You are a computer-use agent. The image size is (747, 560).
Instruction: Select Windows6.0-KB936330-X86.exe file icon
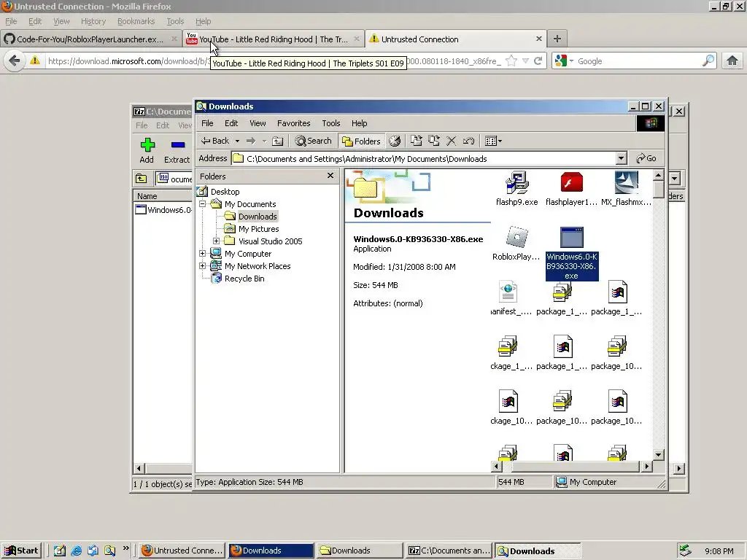coord(571,253)
